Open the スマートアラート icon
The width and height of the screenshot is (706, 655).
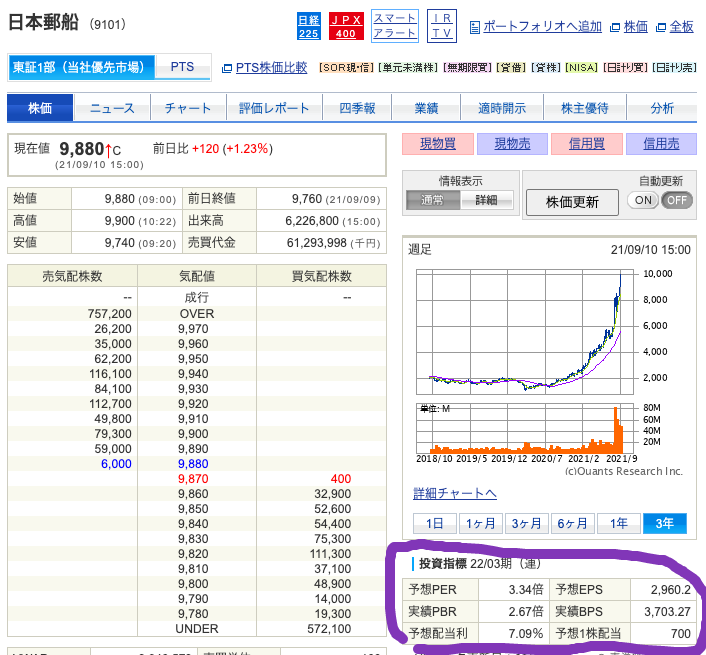[x=395, y=26]
